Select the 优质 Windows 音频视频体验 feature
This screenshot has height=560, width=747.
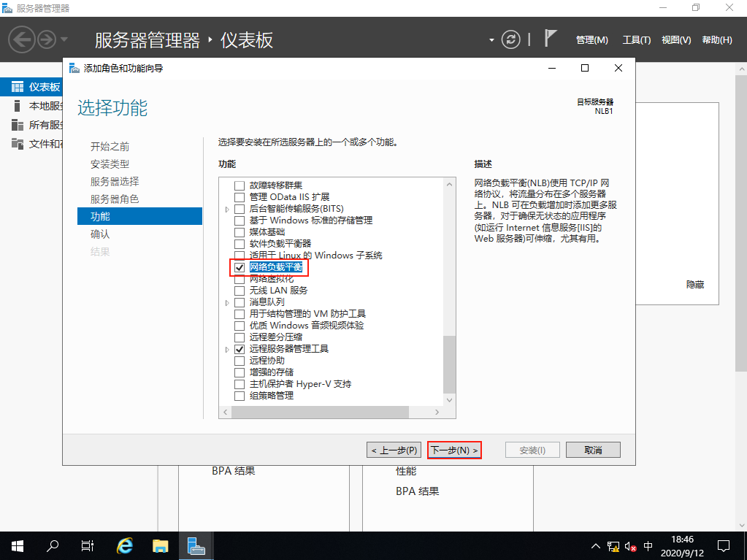(307, 326)
